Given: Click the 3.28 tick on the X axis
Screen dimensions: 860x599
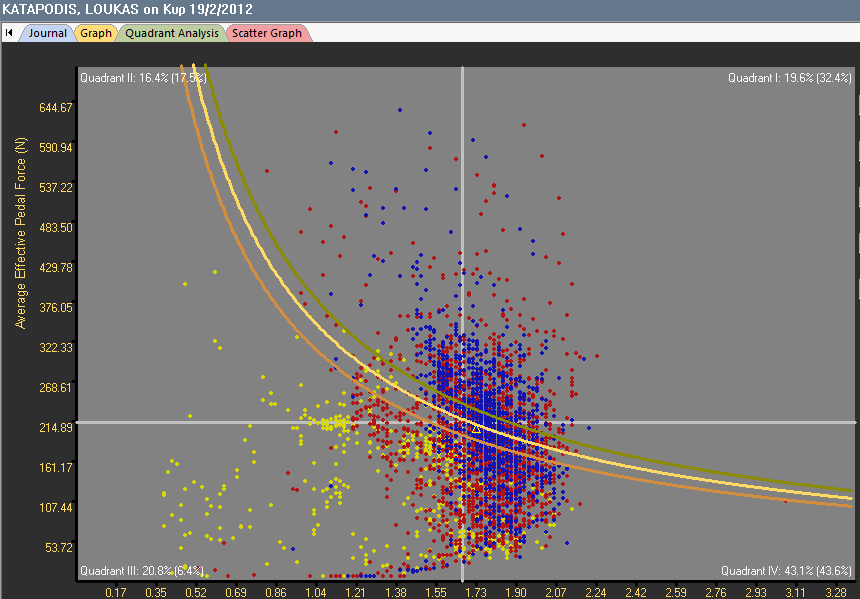Looking at the screenshot, I should (835, 593).
